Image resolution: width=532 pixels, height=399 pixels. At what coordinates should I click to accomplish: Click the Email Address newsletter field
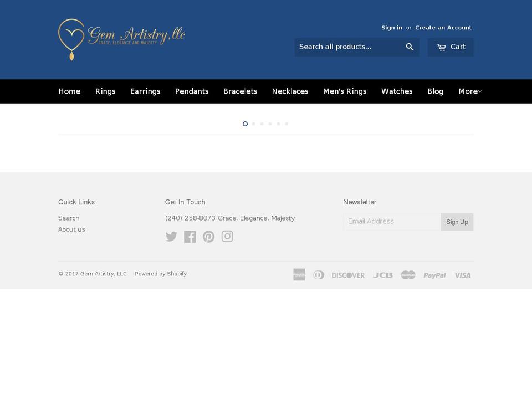pos(392,221)
